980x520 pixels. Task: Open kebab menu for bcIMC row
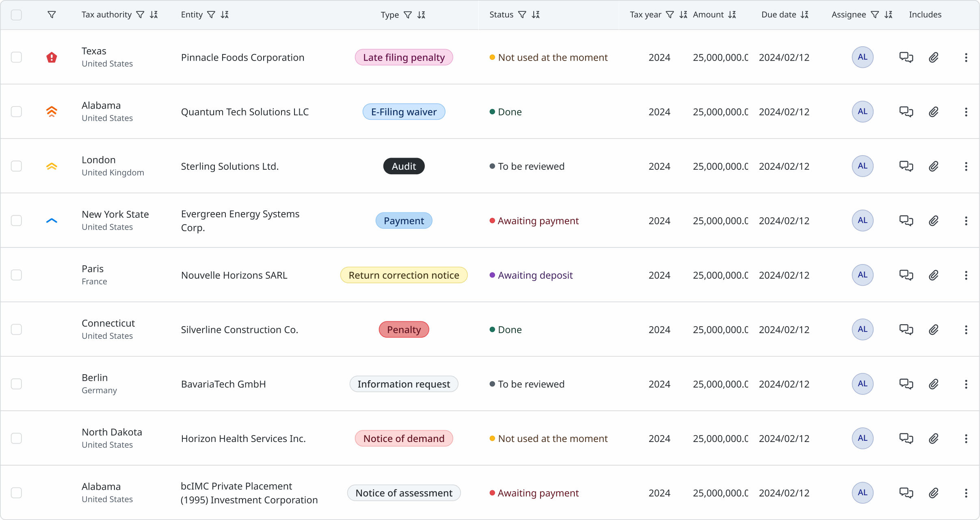pyautogui.click(x=966, y=493)
